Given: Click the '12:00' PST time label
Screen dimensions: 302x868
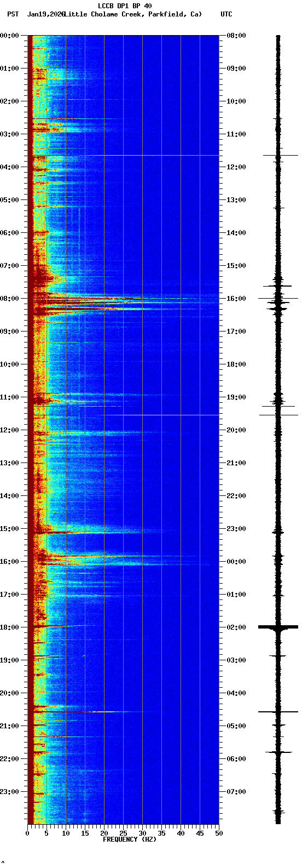Looking at the screenshot, I should point(9,430).
